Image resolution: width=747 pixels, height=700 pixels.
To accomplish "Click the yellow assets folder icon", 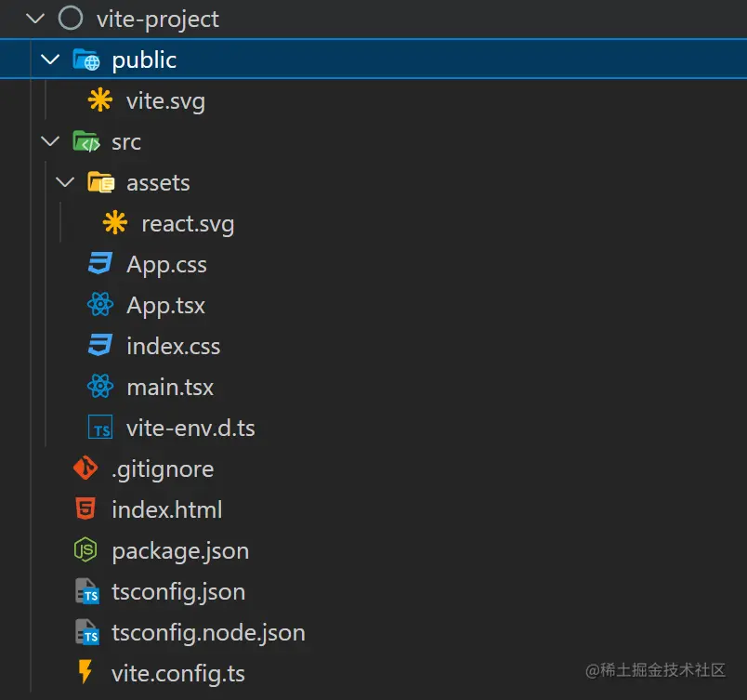I will pos(101,182).
